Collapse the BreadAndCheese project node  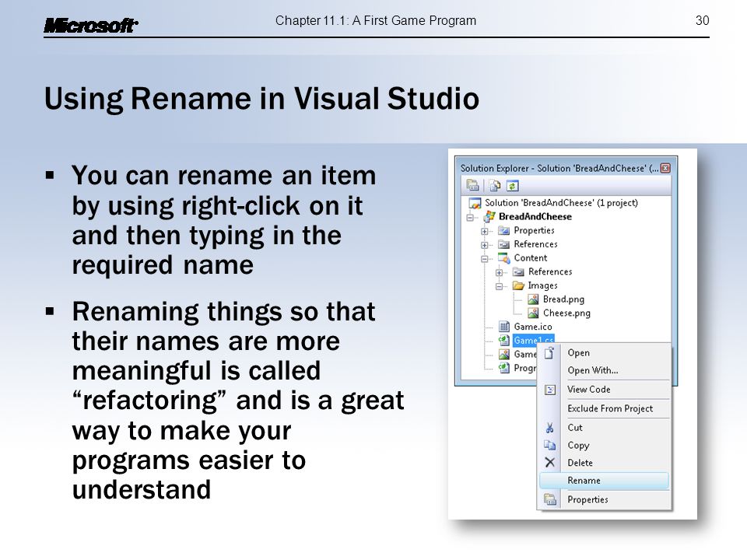coord(470,218)
